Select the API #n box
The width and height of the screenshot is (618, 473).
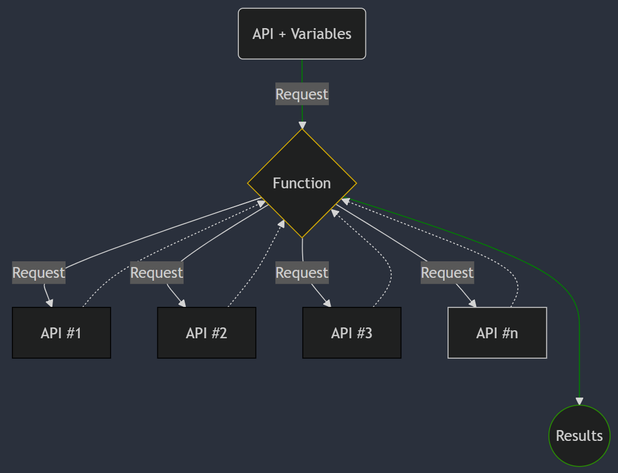(497, 333)
